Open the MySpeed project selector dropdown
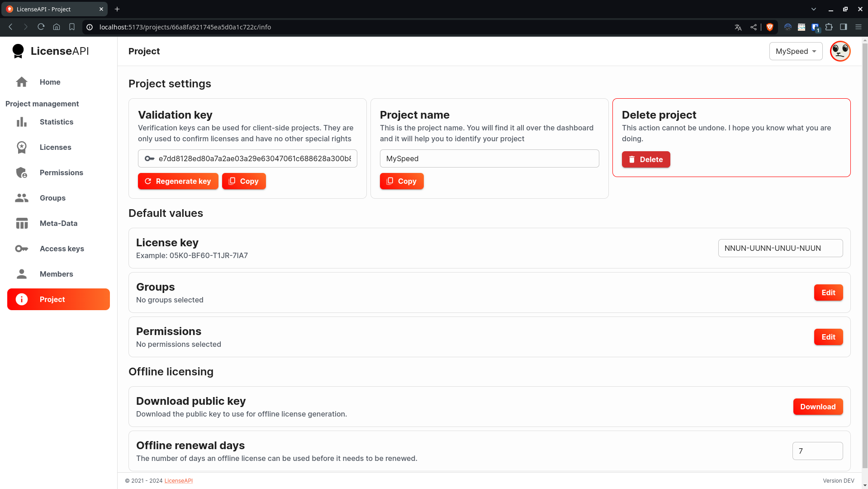Image resolution: width=868 pixels, height=489 pixels. point(796,51)
